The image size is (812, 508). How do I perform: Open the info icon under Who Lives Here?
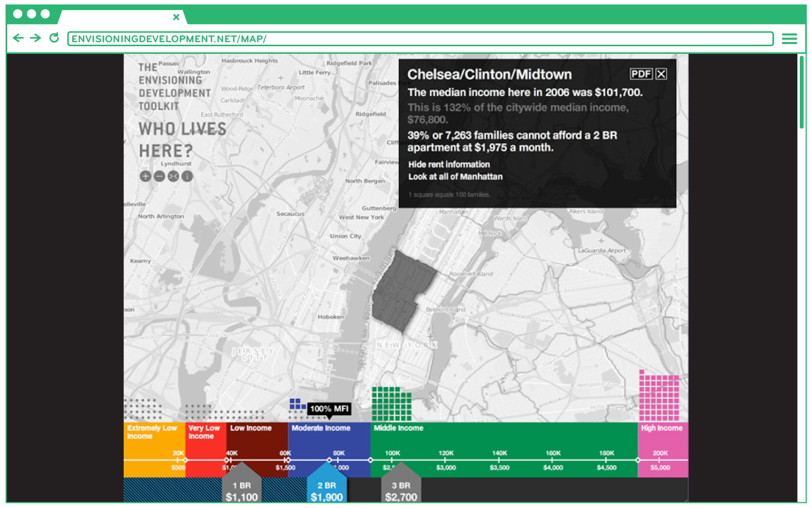pyautogui.click(x=187, y=176)
